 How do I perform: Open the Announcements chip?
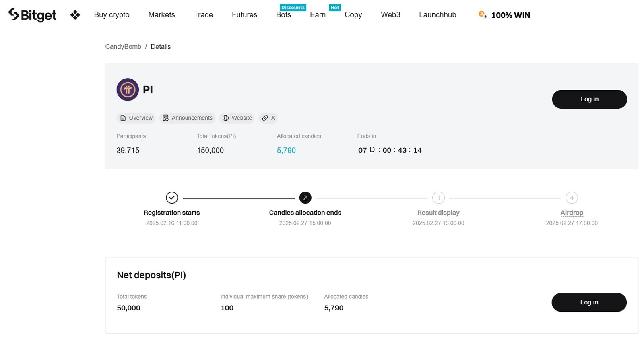pos(188,118)
